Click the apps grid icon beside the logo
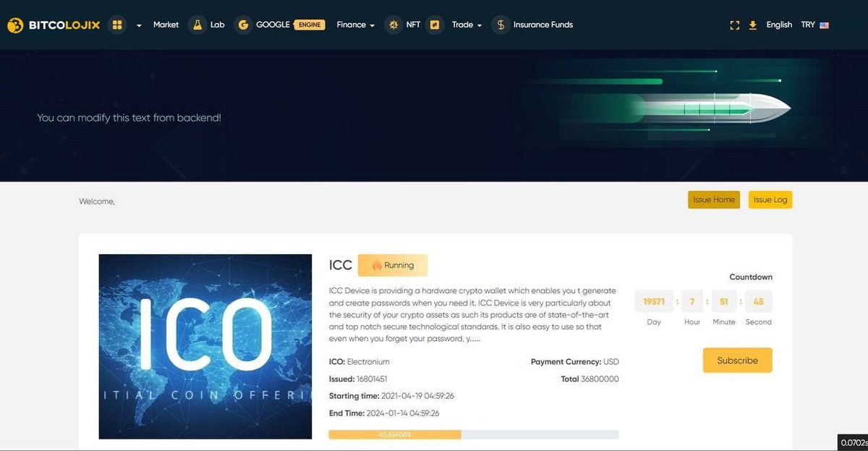868x451 pixels. point(118,24)
